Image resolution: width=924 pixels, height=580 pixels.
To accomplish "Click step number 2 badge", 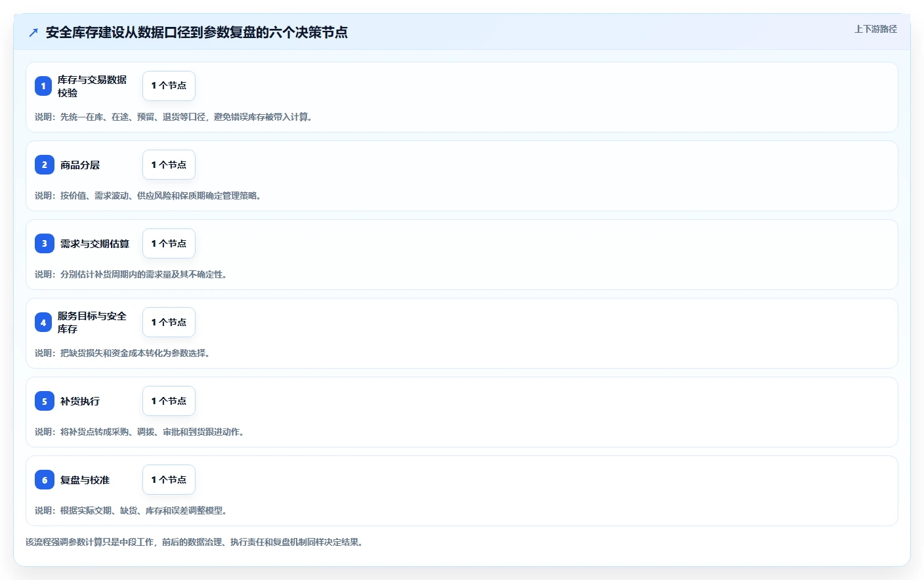I will pos(45,165).
